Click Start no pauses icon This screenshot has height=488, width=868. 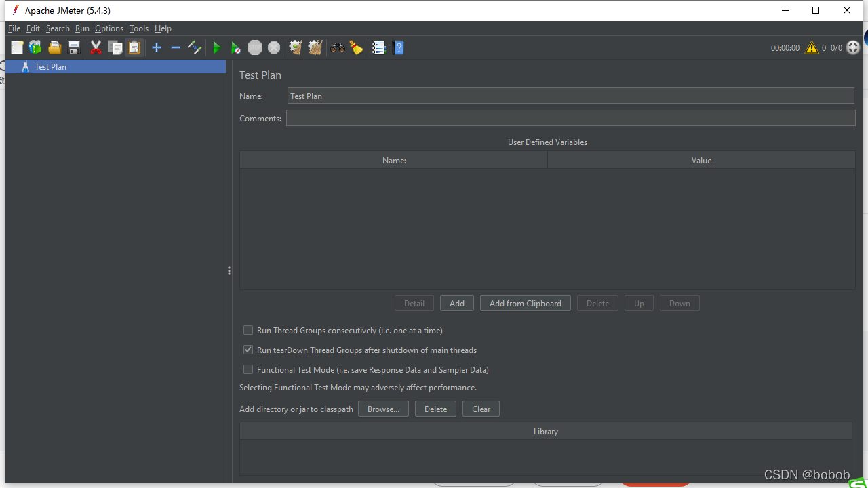click(x=235, y=47)
